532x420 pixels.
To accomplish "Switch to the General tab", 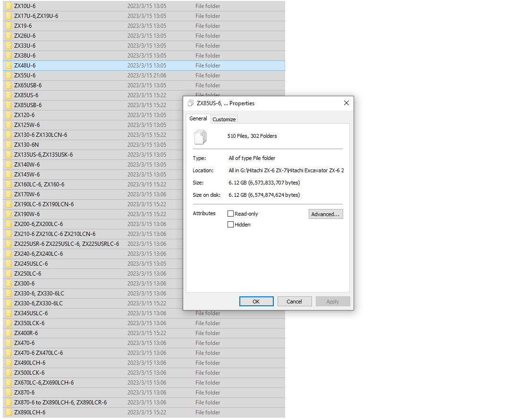I will (x=198, y=118).
